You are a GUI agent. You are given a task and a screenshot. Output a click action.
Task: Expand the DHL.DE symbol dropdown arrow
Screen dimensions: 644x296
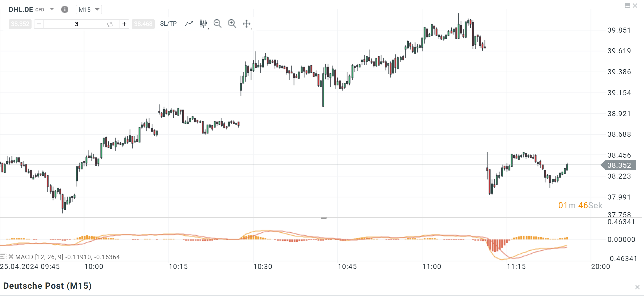coord(52,9)
